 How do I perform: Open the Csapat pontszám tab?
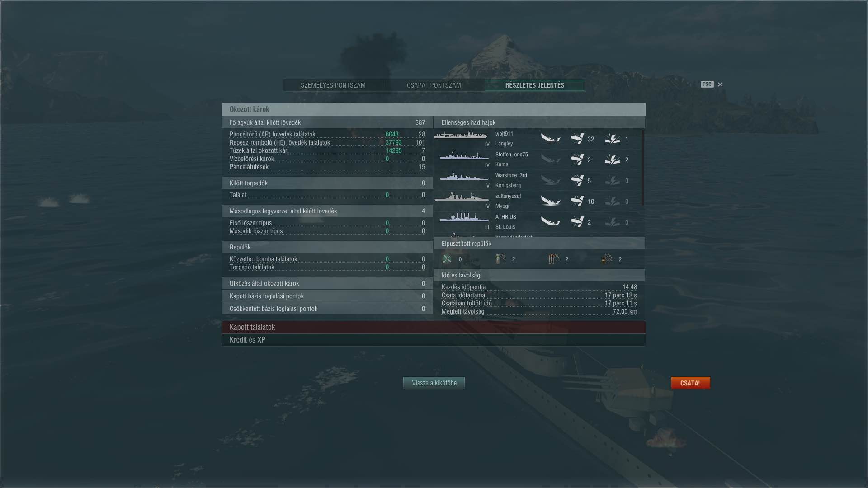[x=434, y=85]
